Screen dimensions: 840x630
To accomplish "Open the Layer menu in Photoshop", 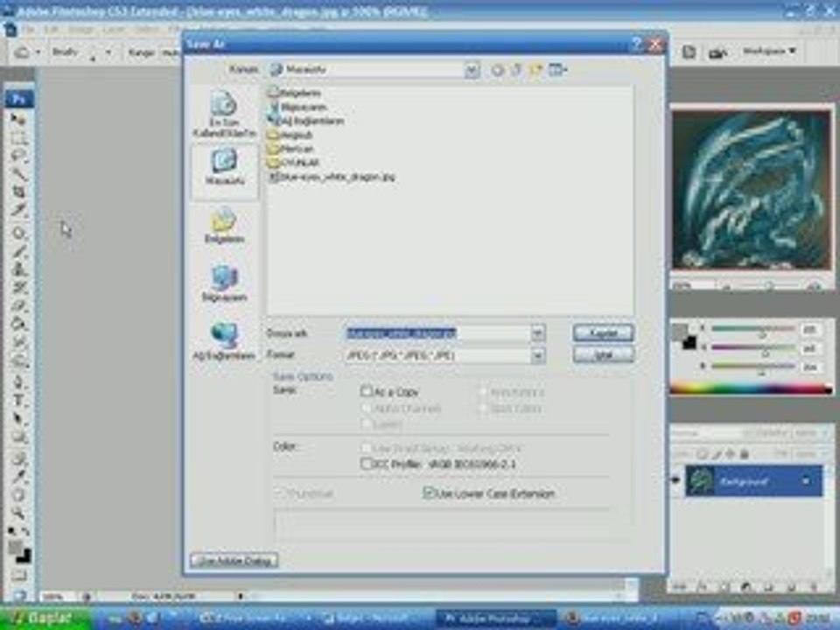I will pos(114,30).
